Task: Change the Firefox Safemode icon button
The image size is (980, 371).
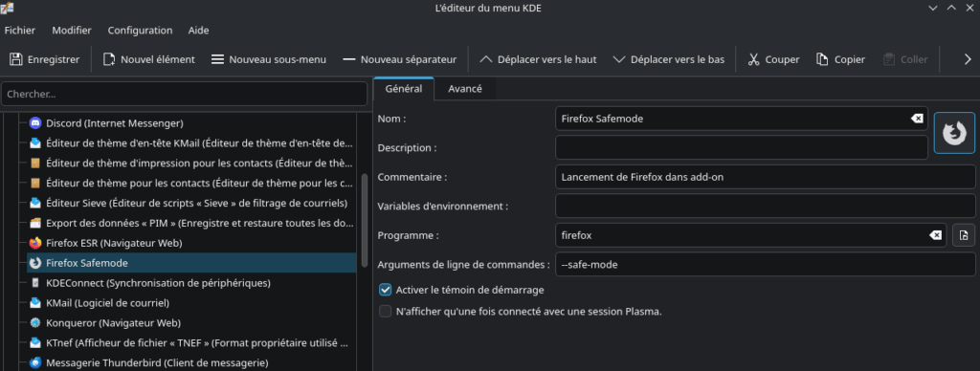Action: pos(954,133)
